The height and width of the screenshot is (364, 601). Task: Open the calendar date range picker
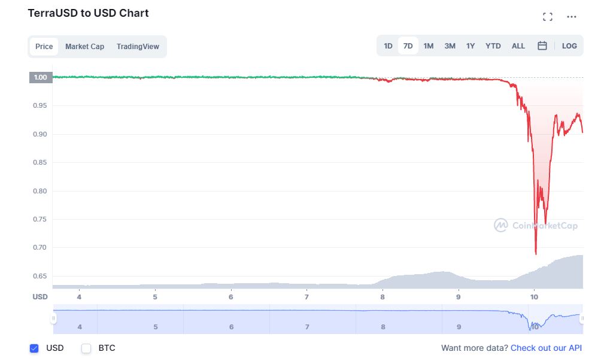point(542,46)
